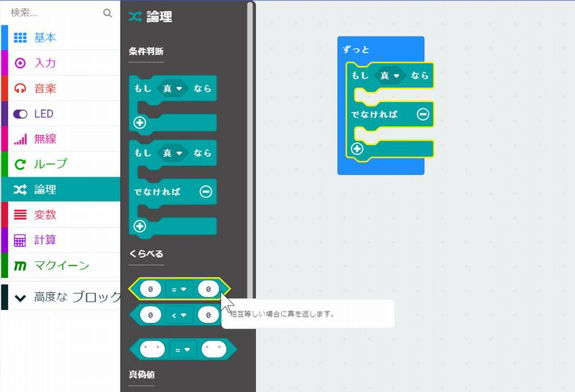Screen dimensions: 575x392
Task: Click minus icon on workspace でなければ block
Action: [x=423, y=114]
